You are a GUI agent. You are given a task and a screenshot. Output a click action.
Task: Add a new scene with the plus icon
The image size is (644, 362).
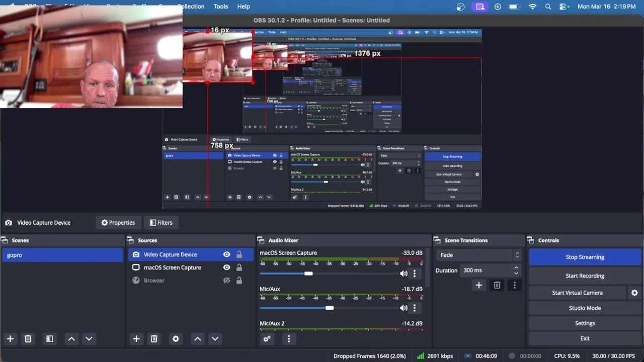pyautogui.click(x=10, y=339)
